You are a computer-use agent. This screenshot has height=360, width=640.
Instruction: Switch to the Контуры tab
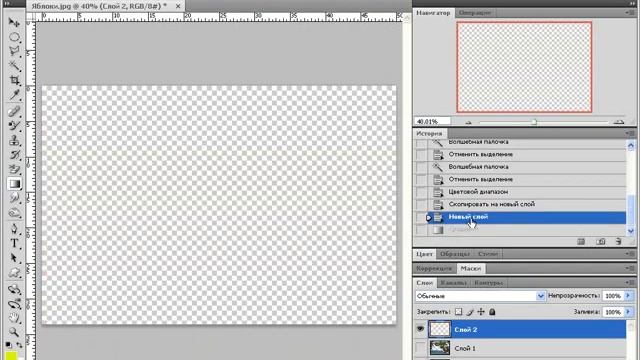[x=489, y=282]
